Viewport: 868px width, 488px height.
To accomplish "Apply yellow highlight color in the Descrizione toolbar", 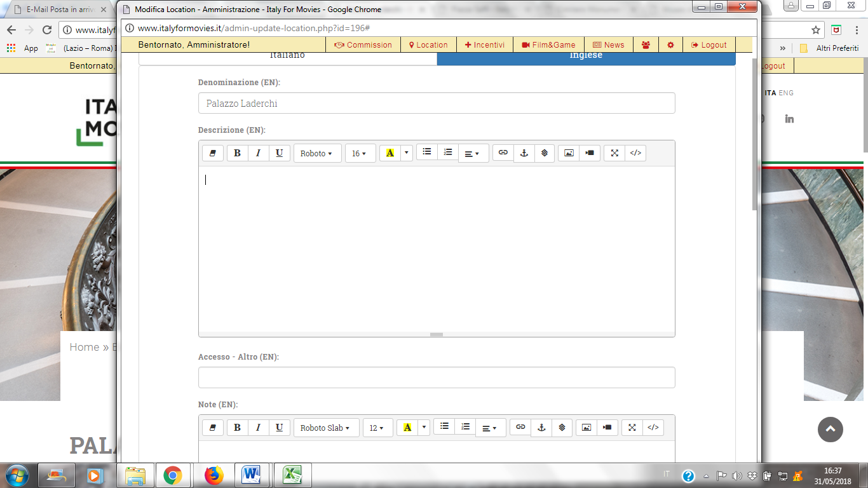I will [x=390, y=153].
